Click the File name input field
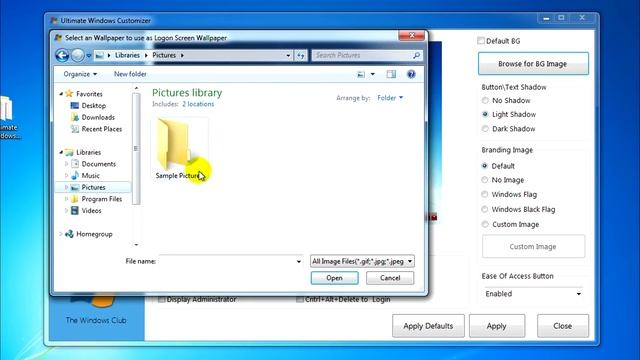640x360 pixels. (x=227, y=261)
